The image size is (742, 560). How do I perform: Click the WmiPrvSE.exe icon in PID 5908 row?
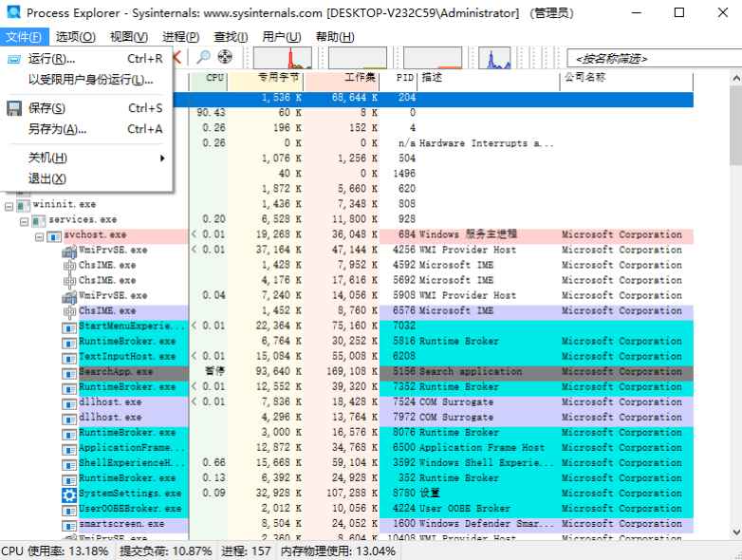pos(69,297)
